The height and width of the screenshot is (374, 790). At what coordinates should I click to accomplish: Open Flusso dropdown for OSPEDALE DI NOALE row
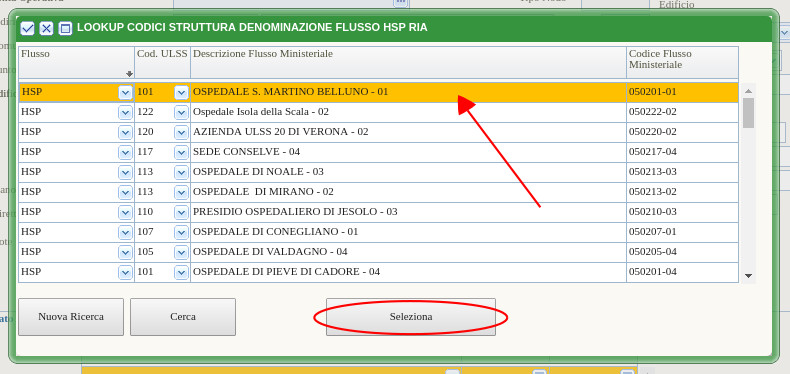125,172
